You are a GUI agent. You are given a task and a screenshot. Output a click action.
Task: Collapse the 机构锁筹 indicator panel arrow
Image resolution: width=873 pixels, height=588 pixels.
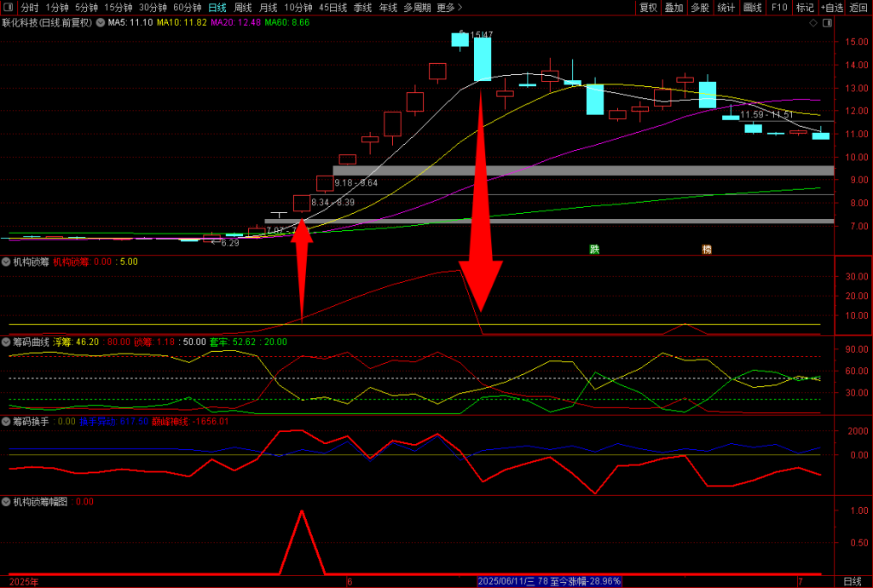point(6,262)
